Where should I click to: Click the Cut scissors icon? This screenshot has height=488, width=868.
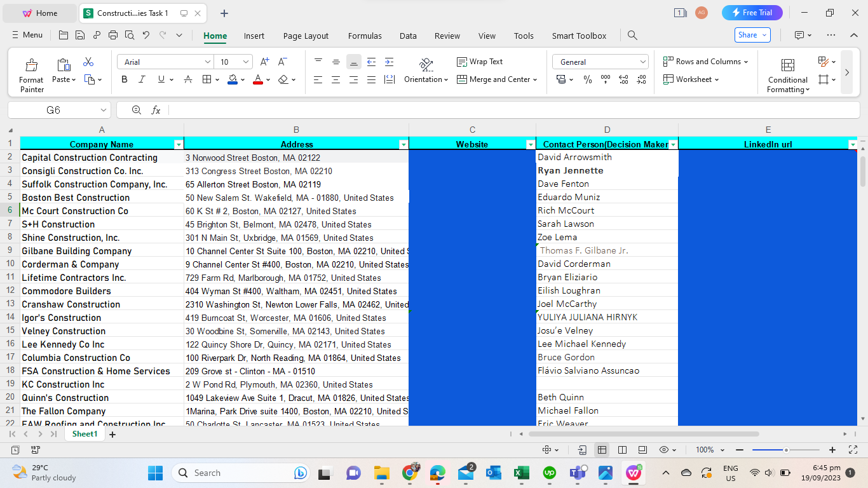[88, 62]
